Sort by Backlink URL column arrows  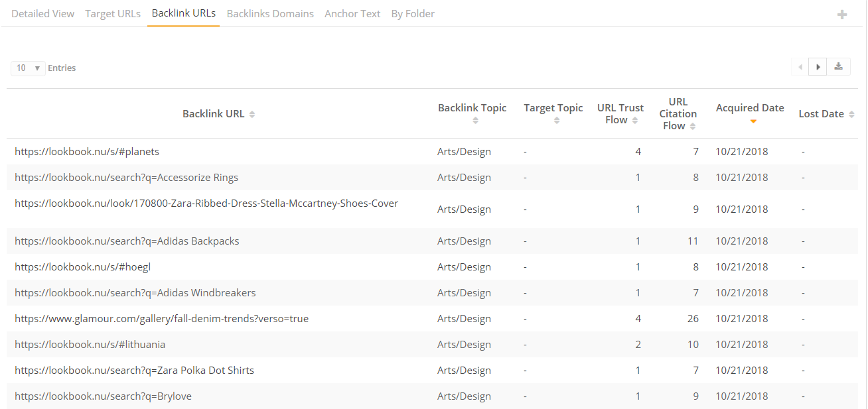(252, 114)
